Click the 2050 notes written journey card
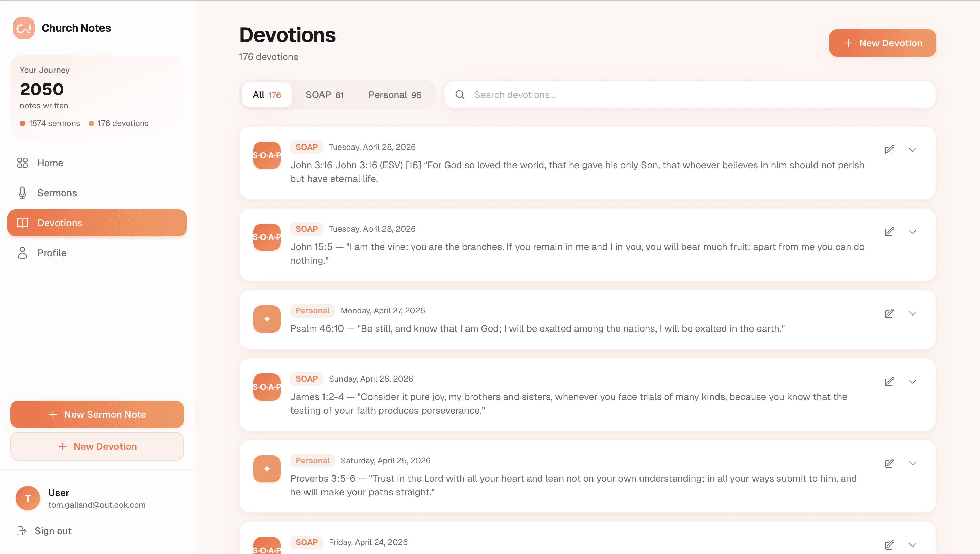This screenshot has width=980, height=554. pyautogui.click(x=97, y=95)
